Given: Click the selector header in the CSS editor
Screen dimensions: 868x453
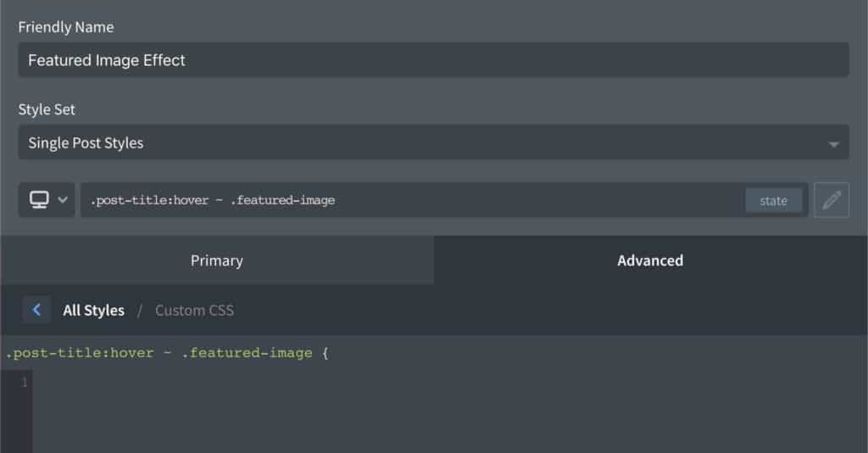Looking at the screenshot, I should [167, 353].
